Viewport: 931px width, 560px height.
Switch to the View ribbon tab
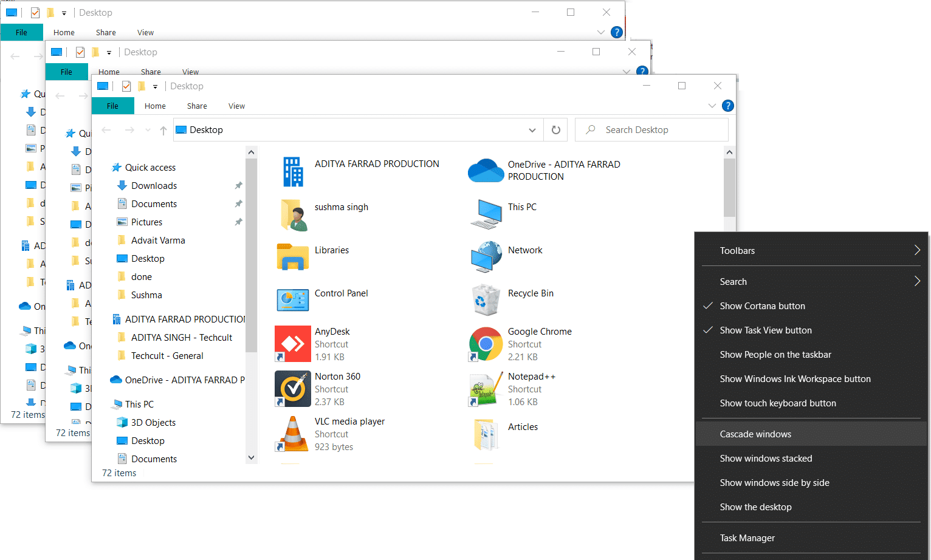point(236,106)
